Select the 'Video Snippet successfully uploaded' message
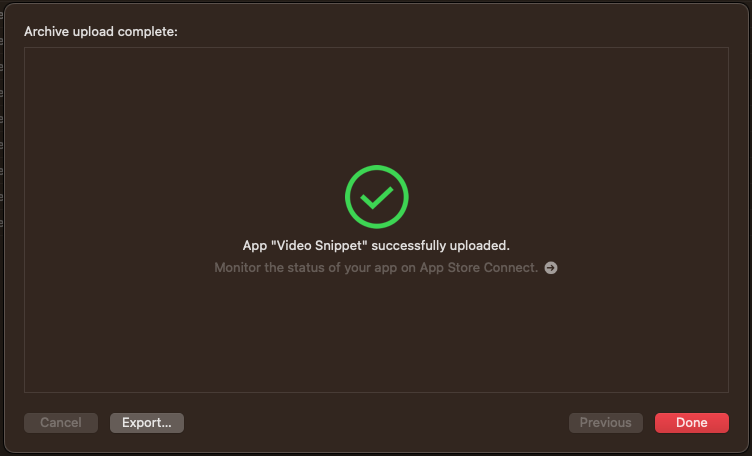The height and width of the screenshot is (456, 752). coord(376,246)
